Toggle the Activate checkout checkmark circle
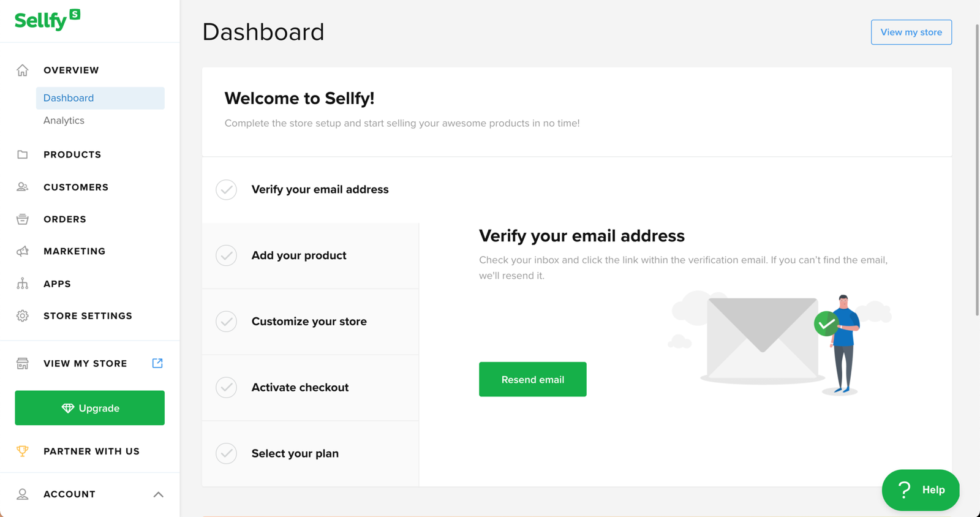 point(226,388)
